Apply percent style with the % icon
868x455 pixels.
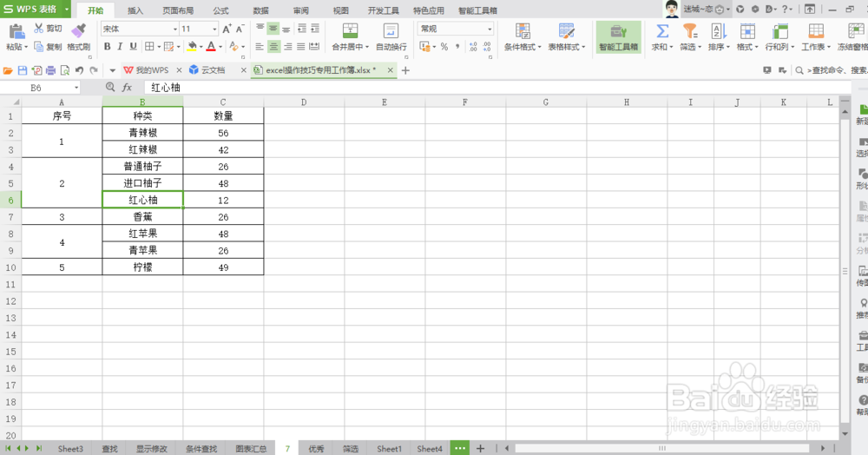444,47
